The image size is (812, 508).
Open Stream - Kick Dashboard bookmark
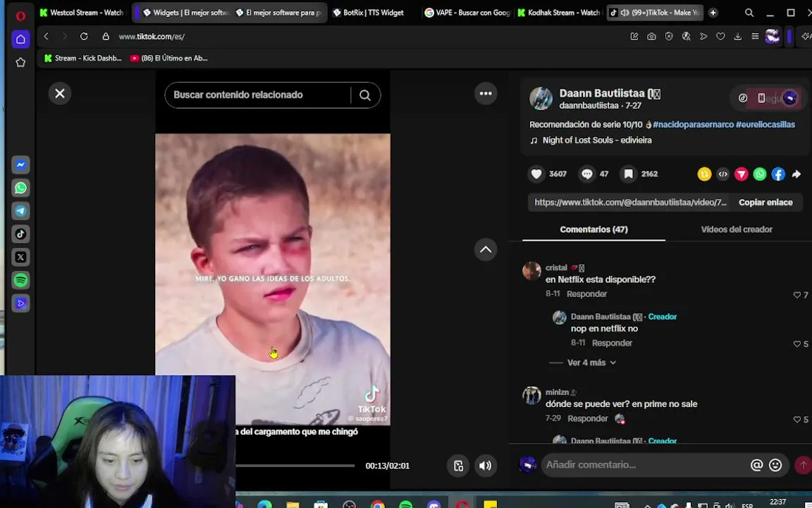83,58
